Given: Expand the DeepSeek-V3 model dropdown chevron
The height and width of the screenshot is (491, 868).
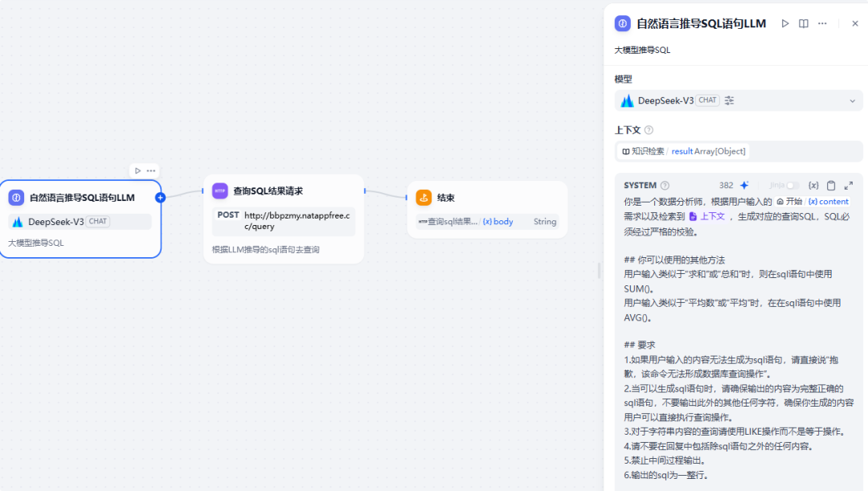Looking at the screenshot, I should click(852, 100).
